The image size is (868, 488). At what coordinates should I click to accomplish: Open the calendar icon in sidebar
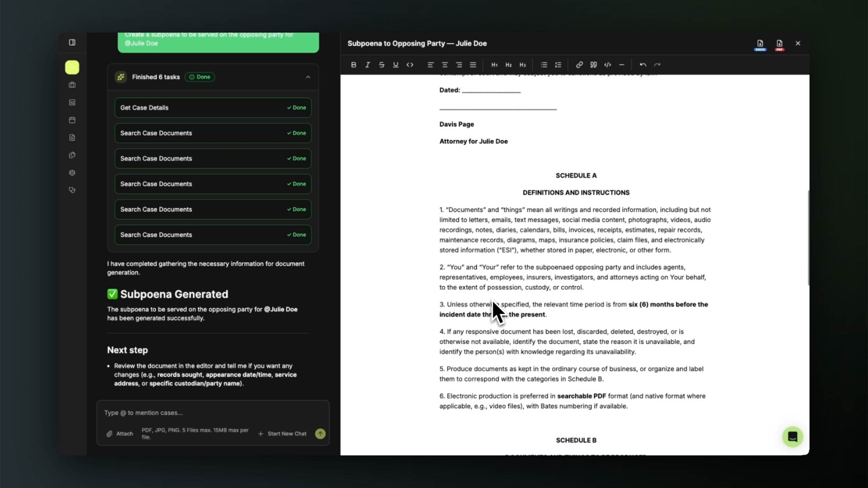(x=72, y=120)
